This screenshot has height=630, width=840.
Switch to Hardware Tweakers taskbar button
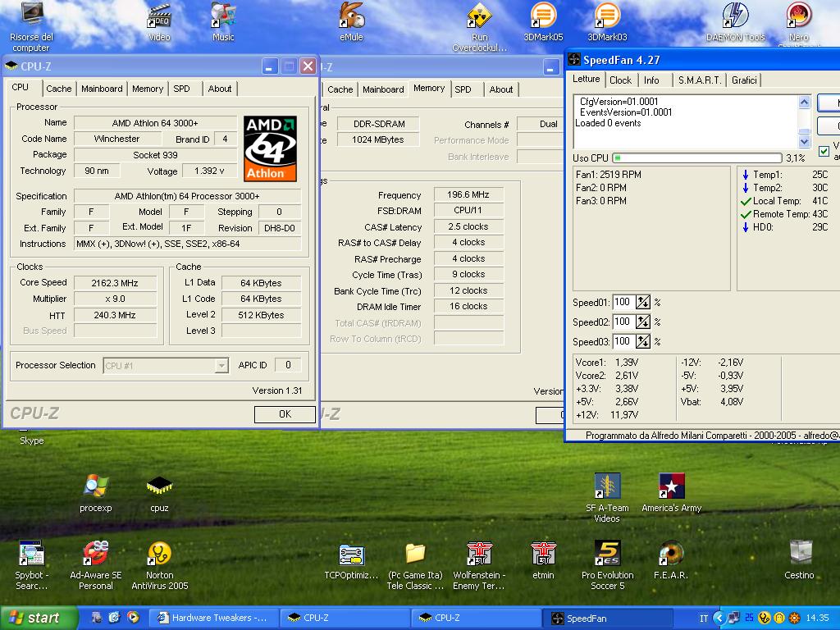[x=212, y=618]
